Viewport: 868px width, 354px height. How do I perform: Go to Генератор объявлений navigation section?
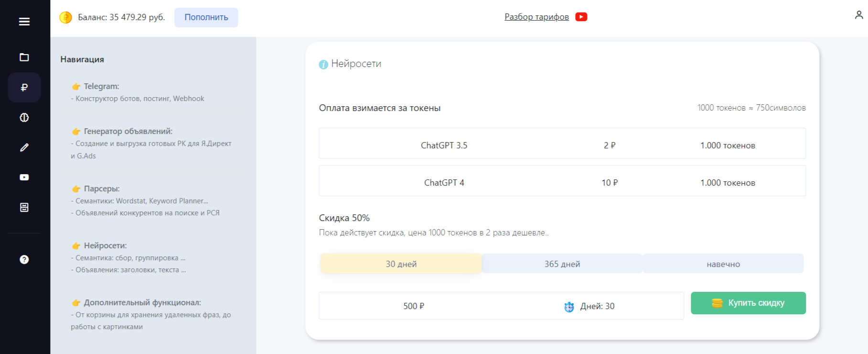point(153,143)
